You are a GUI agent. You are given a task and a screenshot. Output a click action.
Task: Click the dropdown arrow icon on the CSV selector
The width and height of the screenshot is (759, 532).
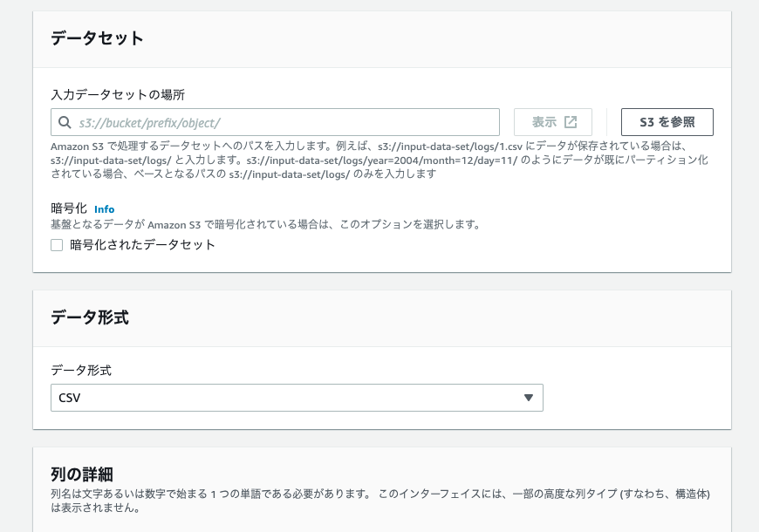click(x=529, y=397)
